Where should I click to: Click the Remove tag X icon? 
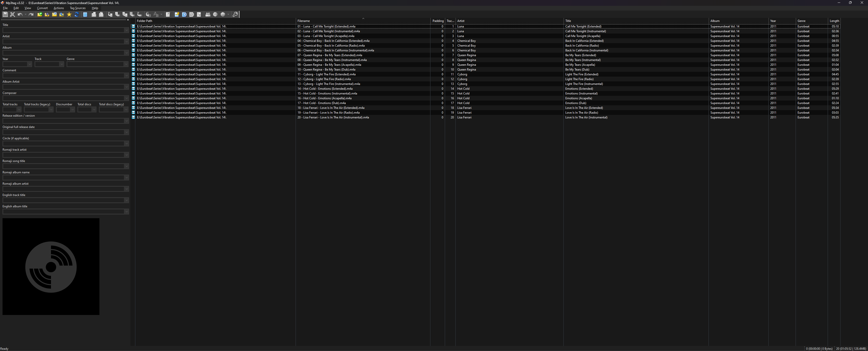12,14
